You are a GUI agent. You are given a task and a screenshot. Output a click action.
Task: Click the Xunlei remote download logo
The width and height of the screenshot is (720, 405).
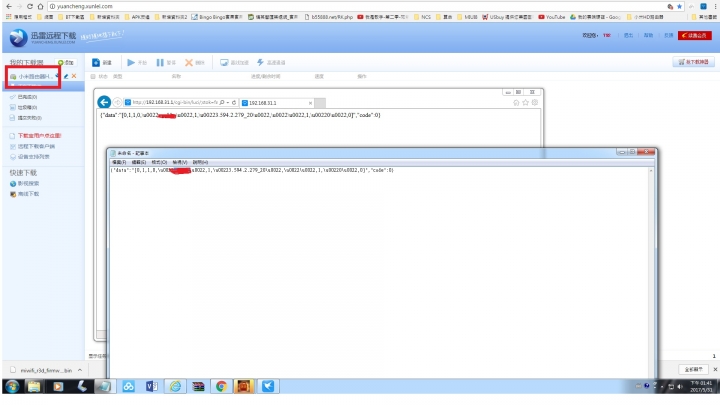pos(43,38)
